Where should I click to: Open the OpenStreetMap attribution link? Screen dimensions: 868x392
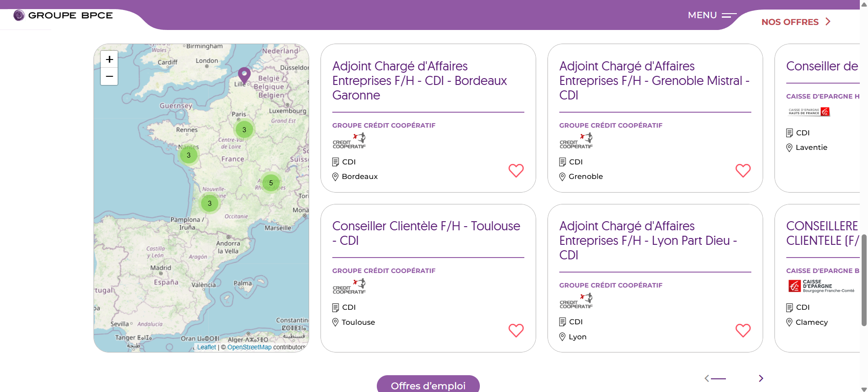[249, 347]
